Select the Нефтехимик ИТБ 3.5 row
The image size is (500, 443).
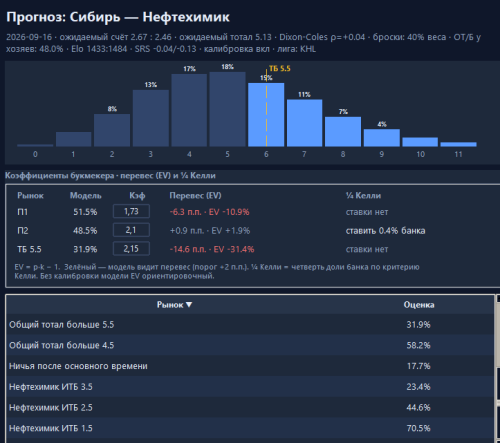point(250,387)
